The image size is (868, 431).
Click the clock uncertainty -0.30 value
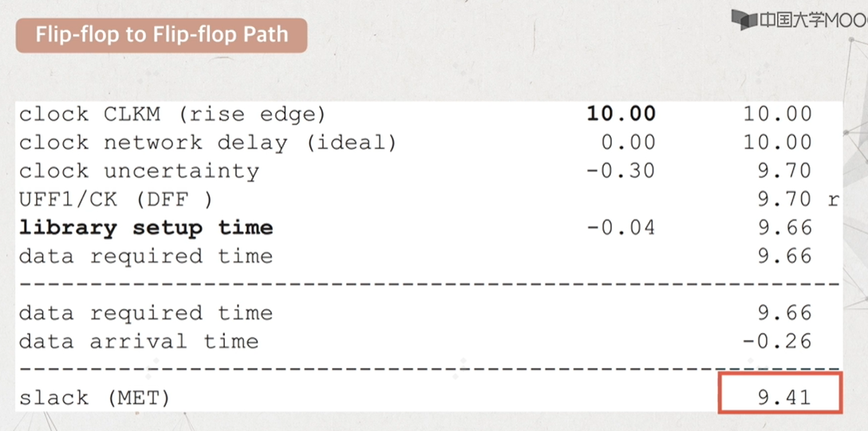[x=621, y=171]
